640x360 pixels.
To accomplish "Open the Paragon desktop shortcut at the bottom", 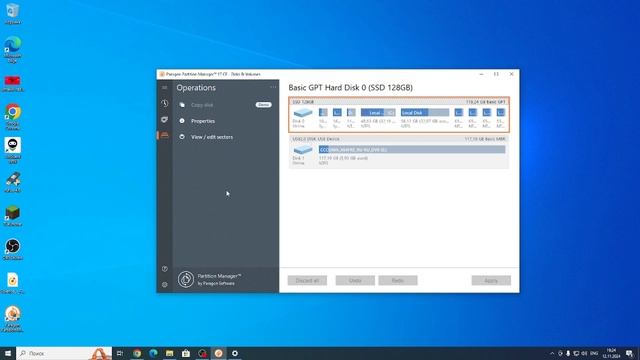I will tap(13, 319).
